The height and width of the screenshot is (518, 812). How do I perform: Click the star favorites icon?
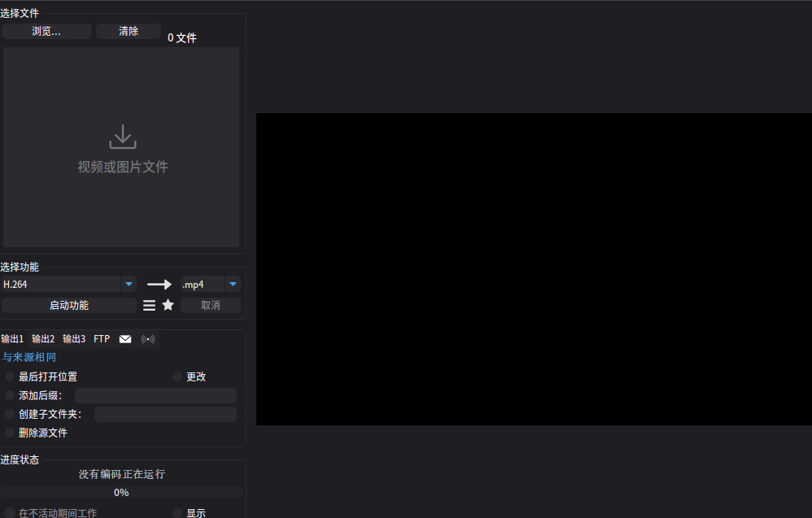click(168, 305)
